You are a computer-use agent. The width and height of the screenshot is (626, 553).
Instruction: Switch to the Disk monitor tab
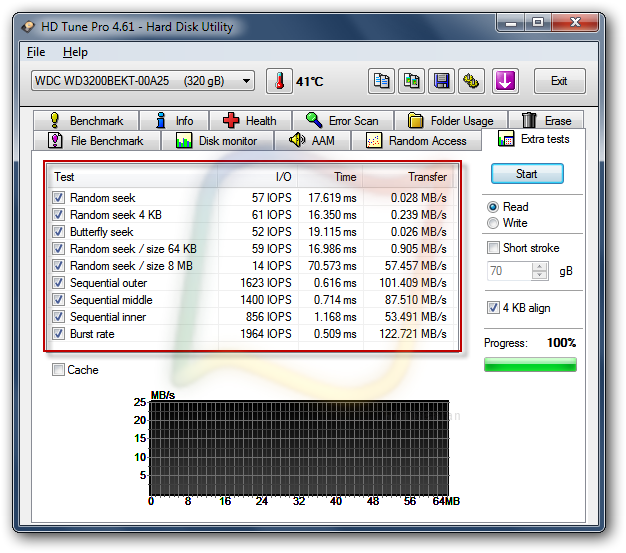tap(217, 141)
